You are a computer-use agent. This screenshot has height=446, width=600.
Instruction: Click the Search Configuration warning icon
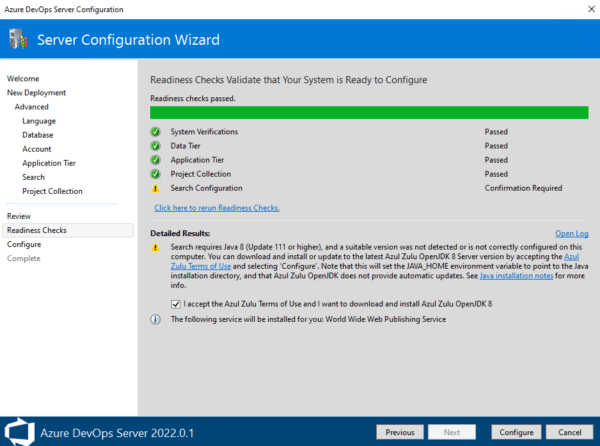[x=155, y=188]
